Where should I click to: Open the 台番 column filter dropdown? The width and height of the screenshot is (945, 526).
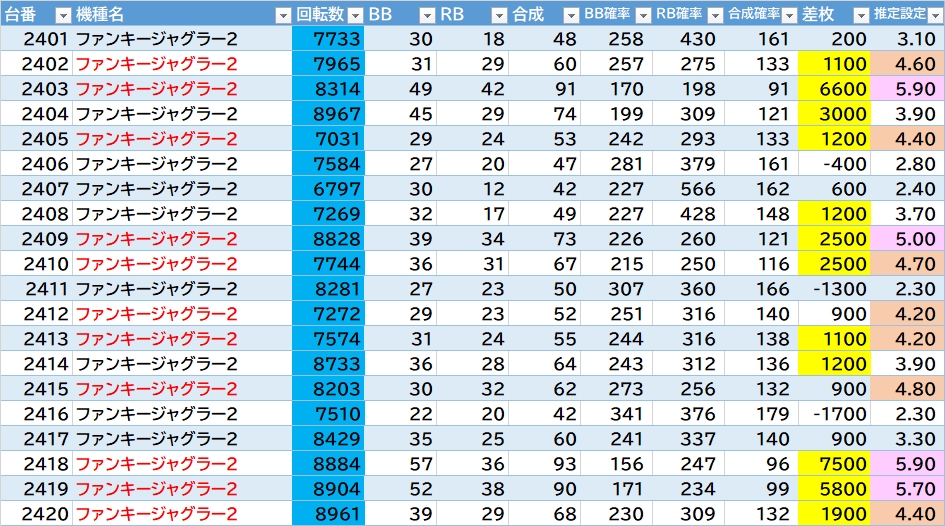[x=63, y=16]
